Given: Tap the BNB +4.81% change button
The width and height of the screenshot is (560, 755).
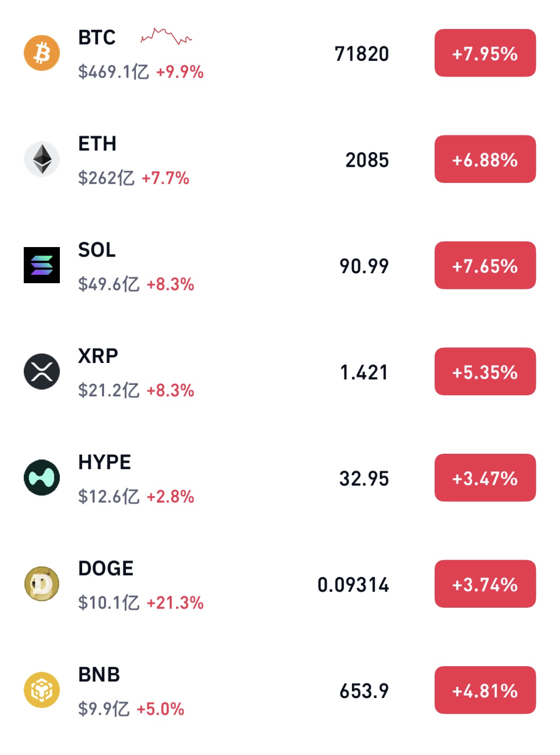Looking at the screenshot, I should (x=485, y=690).
